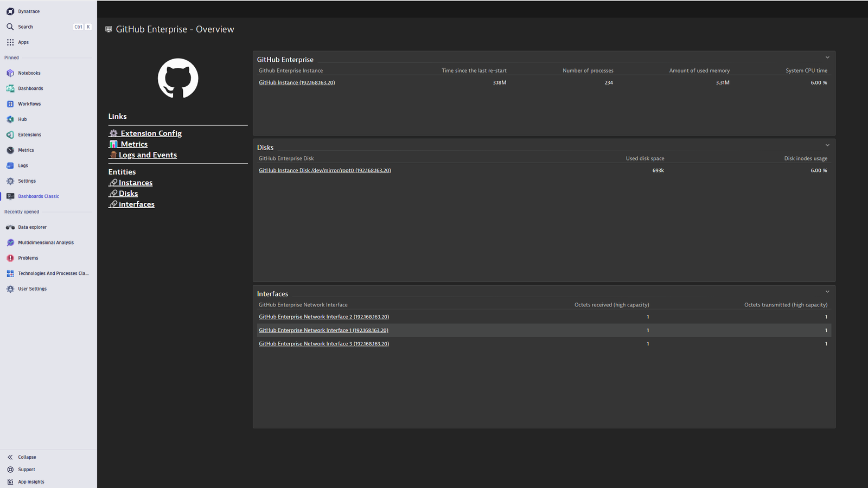Open GitHub Enterprise Network Interface 3 link
This screenshot has height=488, width=868.
click(x=324, y=344)
